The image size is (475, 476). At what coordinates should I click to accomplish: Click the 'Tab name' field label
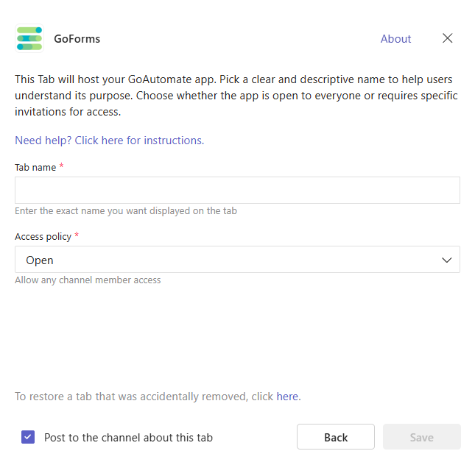tap(35, 168)
